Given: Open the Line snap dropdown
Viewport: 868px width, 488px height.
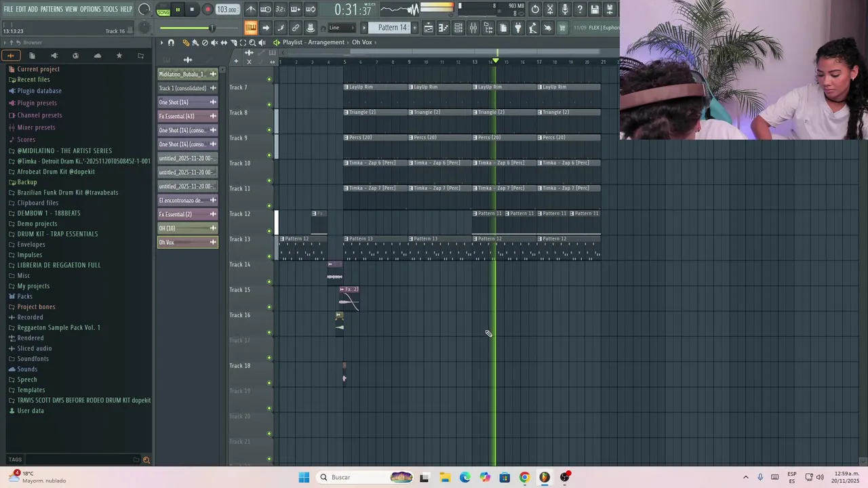Looking at the screenshot, I should coord(341,28).
